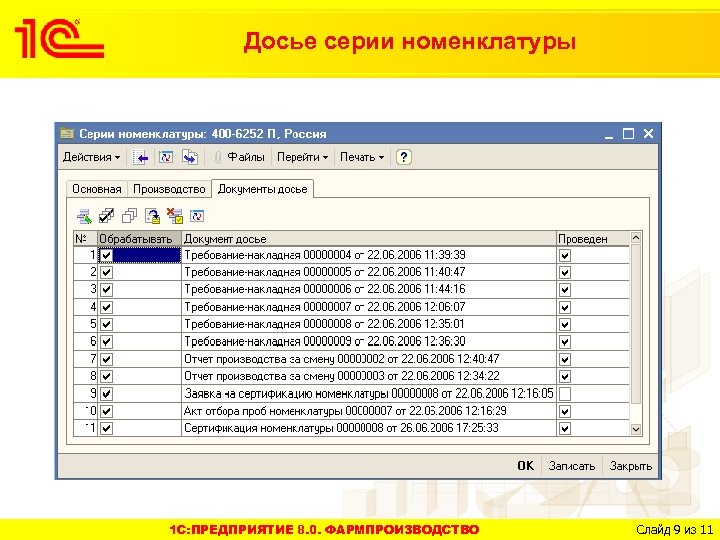The height and width of the screenshot is (540, 720).
Task: Switch to the Основная tab
Action: click(96, 189)
